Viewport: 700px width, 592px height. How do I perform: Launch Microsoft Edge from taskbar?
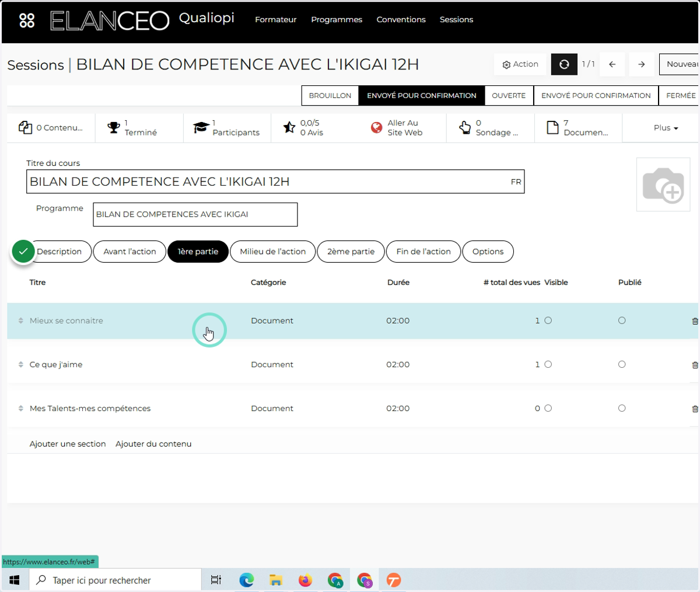click(247, 580)
